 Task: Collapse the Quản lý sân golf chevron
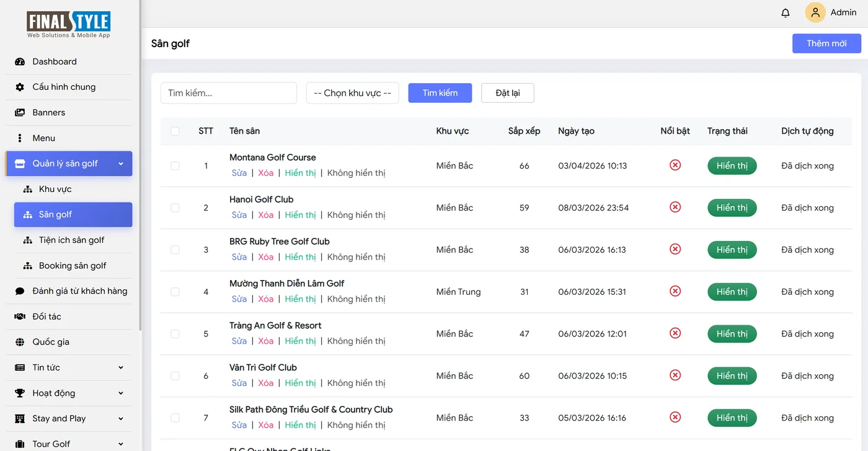(x=121, y=164)
